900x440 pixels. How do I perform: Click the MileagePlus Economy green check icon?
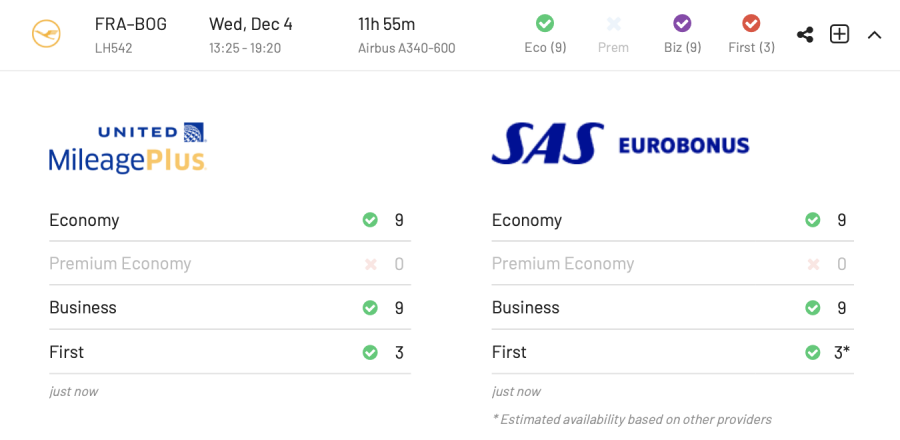[x=370, y=220]
